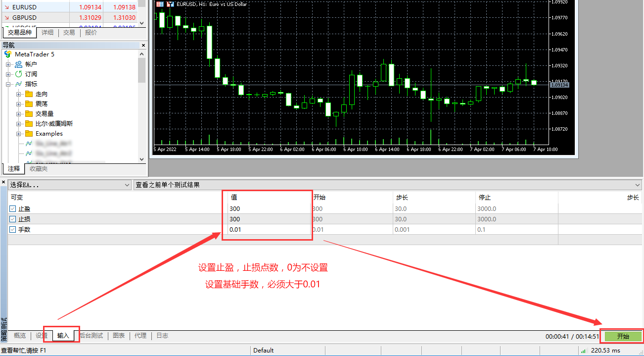Click the GBPUSD bid price 1.31029
The image size is (644, 356).
click(91, 17)
